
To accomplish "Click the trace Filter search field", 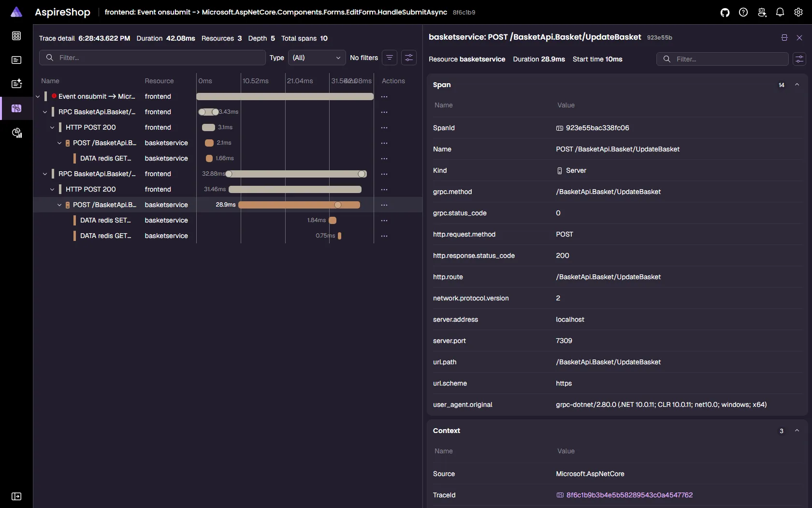I will [152, 58].
